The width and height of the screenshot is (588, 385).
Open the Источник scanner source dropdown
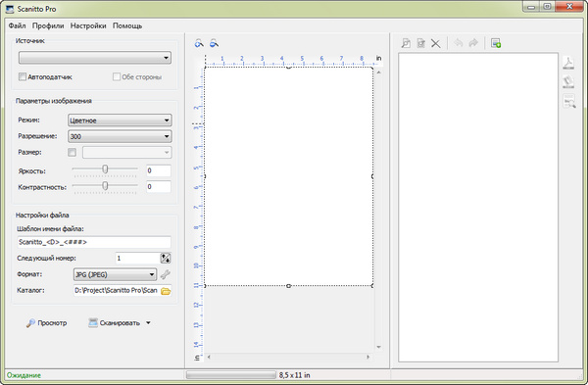tap(95, 58)
